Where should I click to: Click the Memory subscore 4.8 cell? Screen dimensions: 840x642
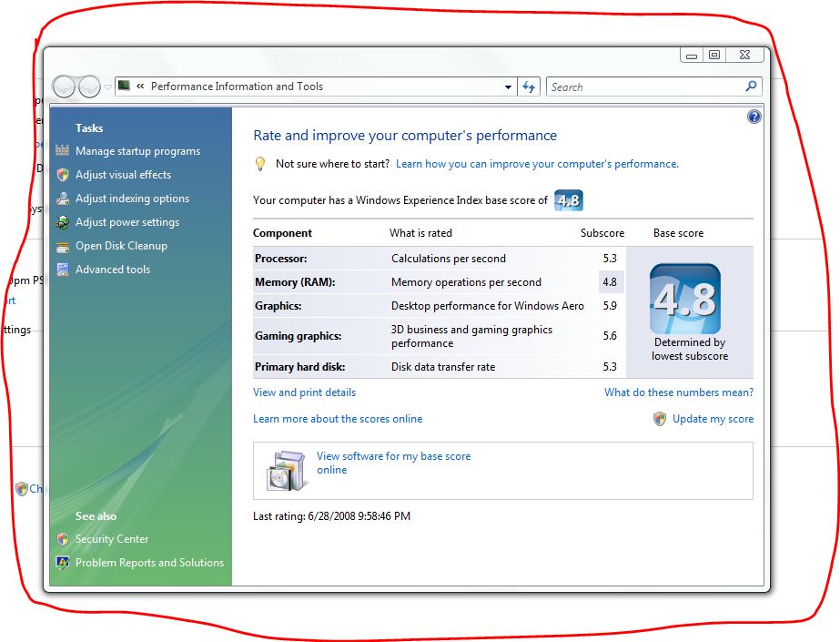pyautogui.click(x=611, y=282)
